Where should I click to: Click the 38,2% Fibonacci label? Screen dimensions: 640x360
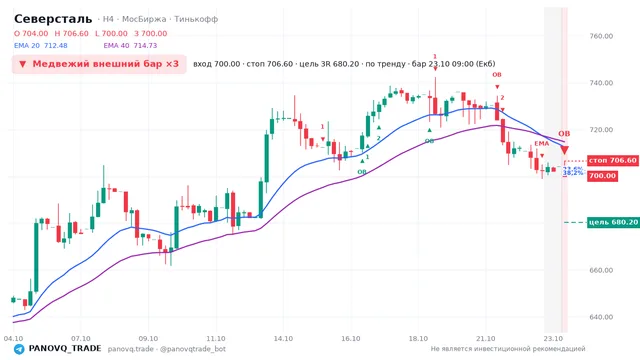click(573, 173)
